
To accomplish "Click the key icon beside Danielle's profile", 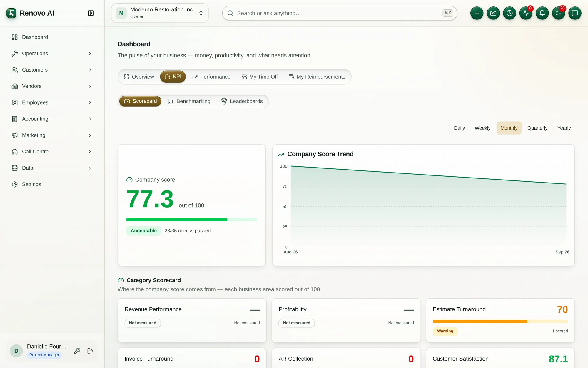I will pos(77,351).
